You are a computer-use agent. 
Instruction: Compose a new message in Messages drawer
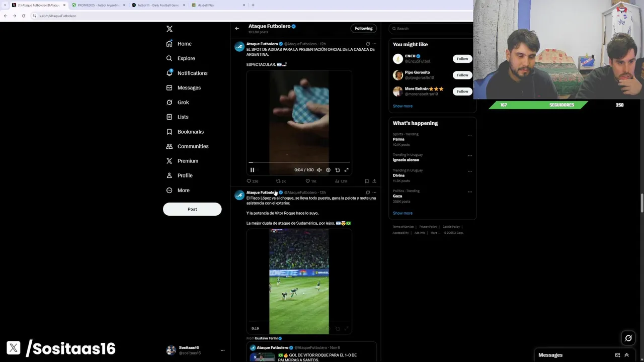point(617,355)
